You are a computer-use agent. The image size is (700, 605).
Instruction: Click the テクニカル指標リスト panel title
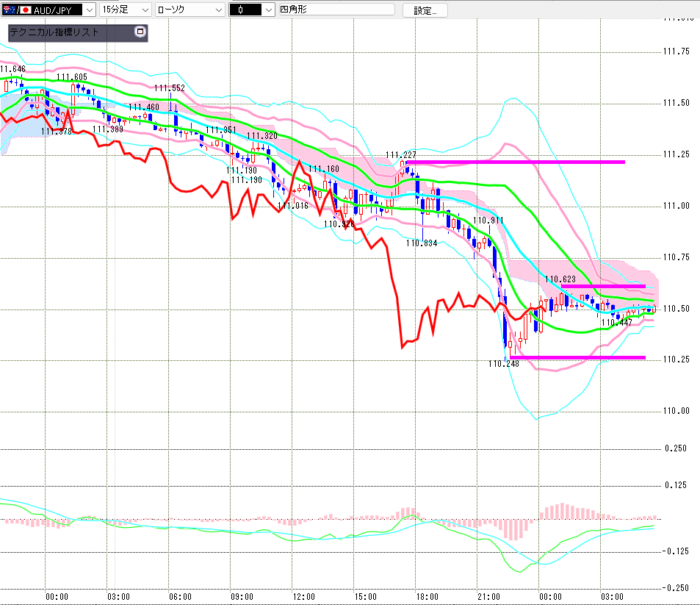(x=54, y=32)
